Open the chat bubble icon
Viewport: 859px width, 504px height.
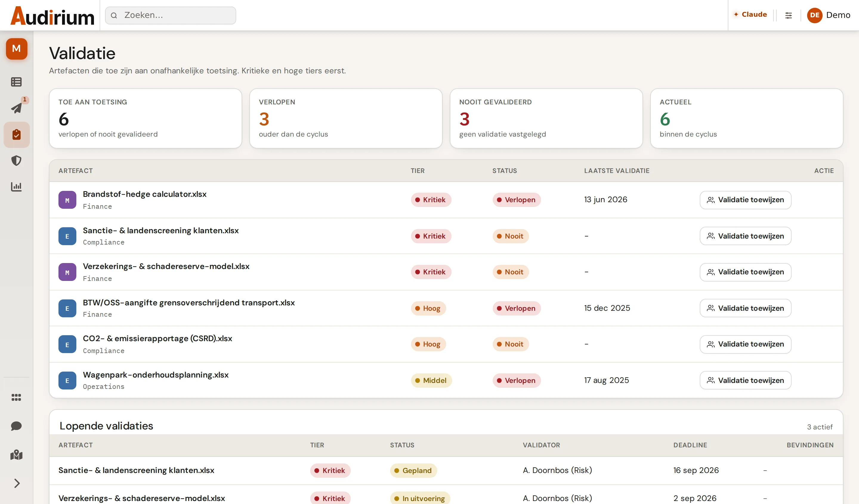[16, 426]
